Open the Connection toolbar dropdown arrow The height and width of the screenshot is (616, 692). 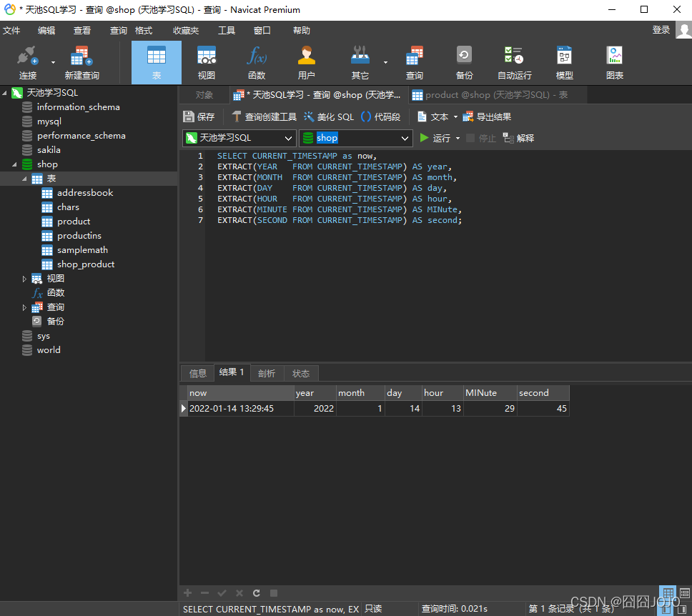coord(54,63)
